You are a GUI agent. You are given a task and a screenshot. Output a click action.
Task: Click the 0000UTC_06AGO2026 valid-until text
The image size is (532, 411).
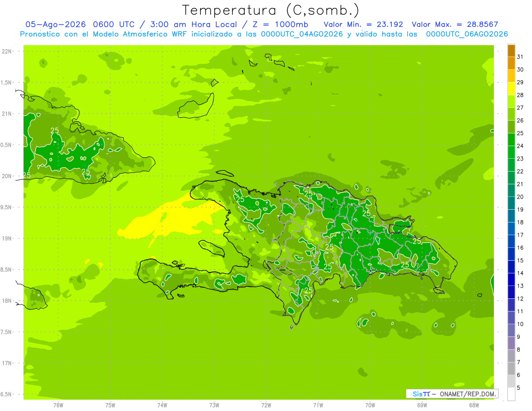[x=466, y=34]
